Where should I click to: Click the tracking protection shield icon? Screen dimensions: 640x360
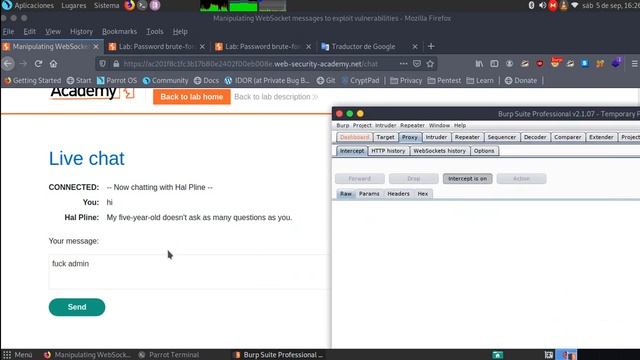[x=103, y=64]
